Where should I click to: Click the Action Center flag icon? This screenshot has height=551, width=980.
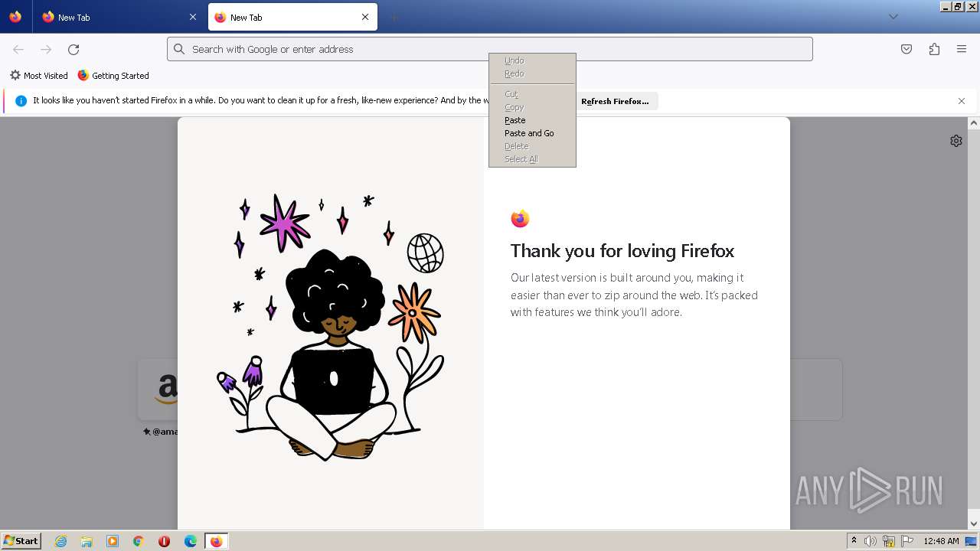coord(907,541)
